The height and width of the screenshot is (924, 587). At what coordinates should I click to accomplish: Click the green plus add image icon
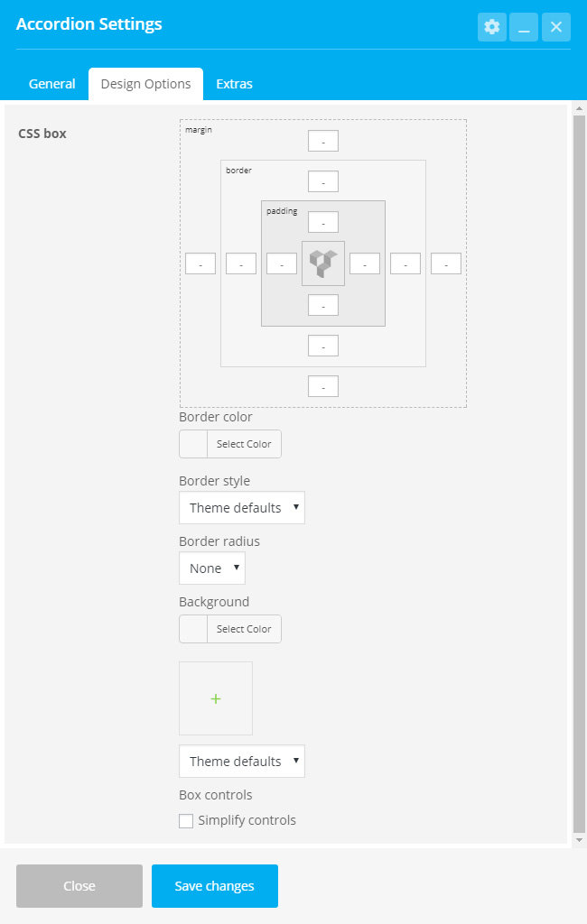[216, 698]
